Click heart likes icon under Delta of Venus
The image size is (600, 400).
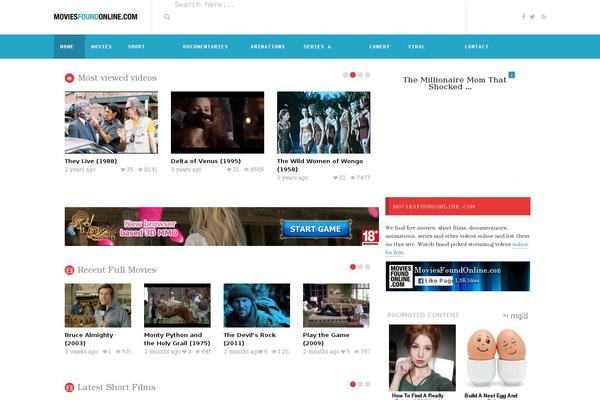pos(229,170)
